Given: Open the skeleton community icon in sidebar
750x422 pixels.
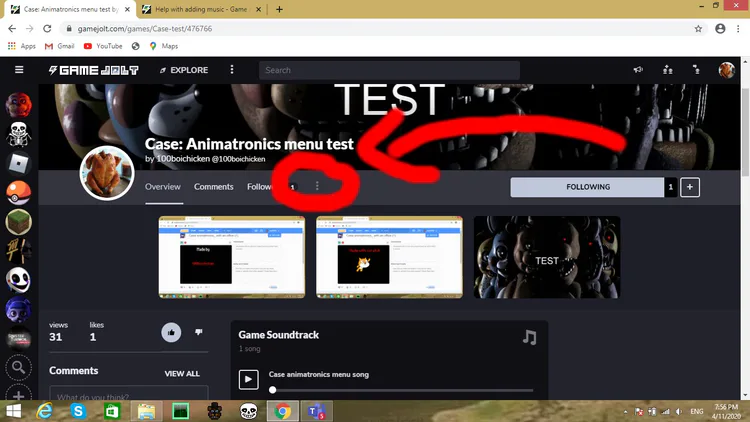Looking at the screenshot, I should coord(19,134).
